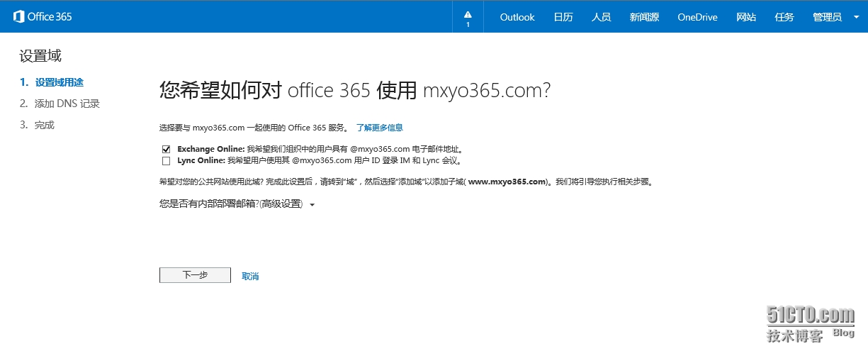
Task: Open 人员 in the navigation bar
Action: coord(601,17)
